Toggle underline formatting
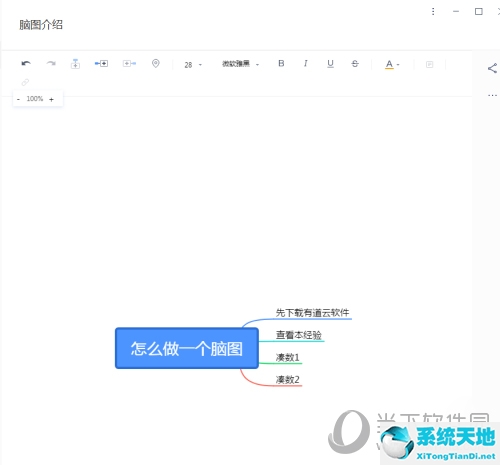 pos(330,63)
